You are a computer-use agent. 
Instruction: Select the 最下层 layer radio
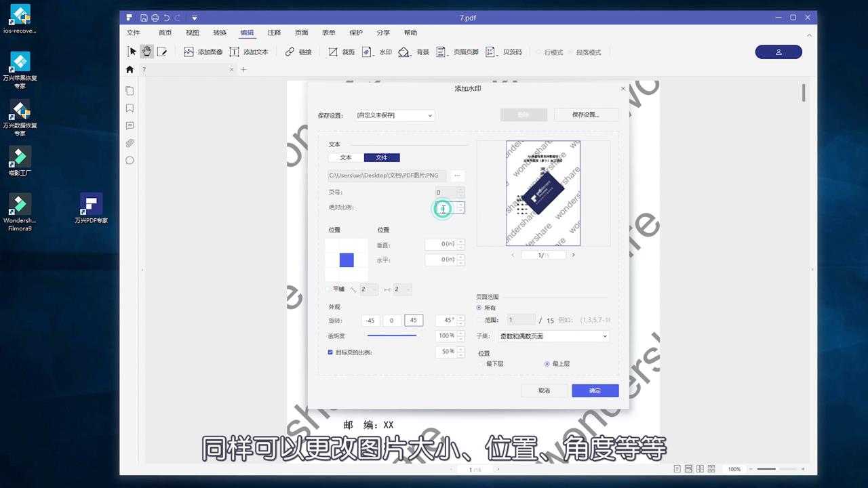(481, 364)
